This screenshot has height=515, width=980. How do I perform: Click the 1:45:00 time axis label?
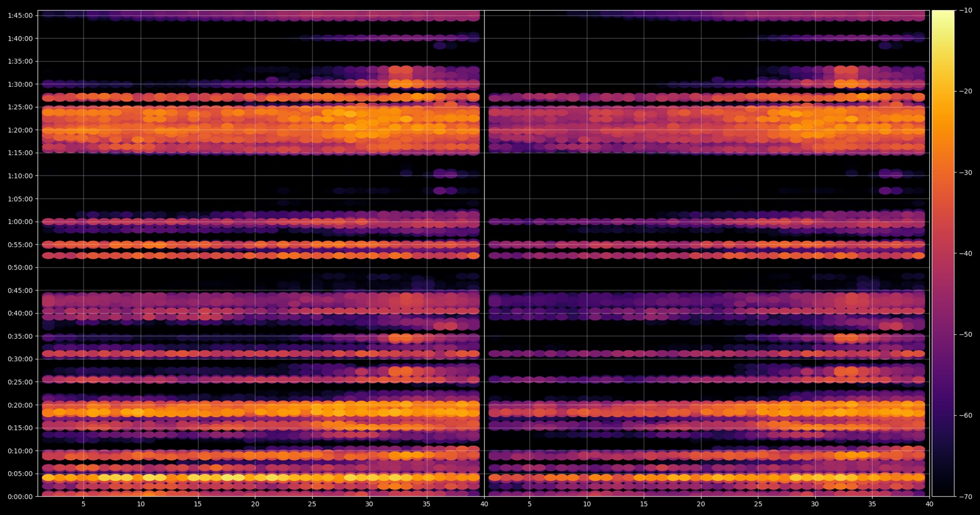[20, 15]
